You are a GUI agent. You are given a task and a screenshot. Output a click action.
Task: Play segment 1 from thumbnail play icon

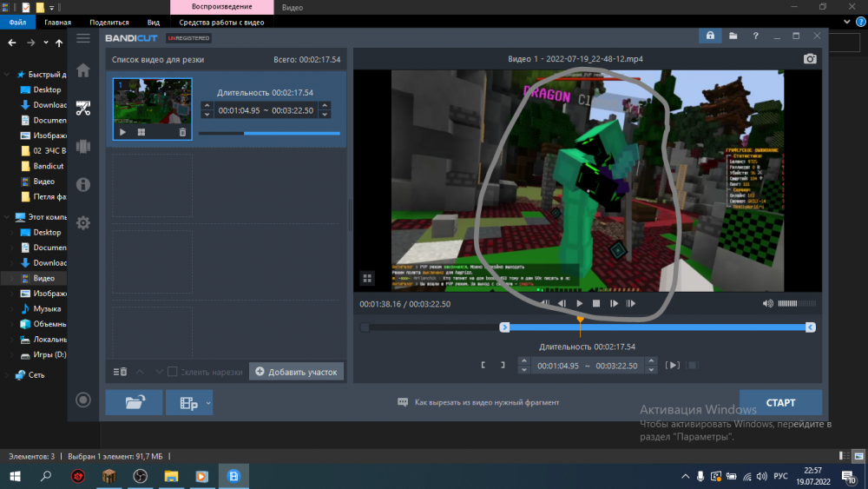123,132
